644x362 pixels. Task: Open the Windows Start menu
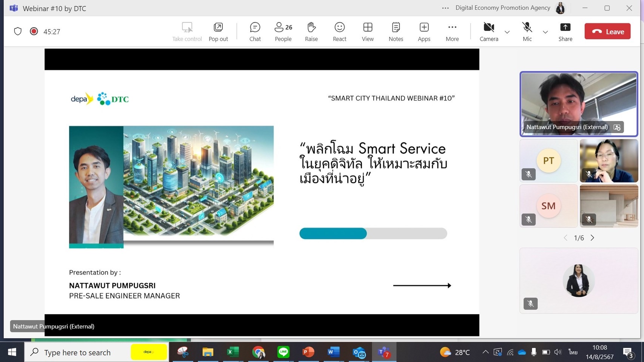pyautogui.click(x=12, y=352)
